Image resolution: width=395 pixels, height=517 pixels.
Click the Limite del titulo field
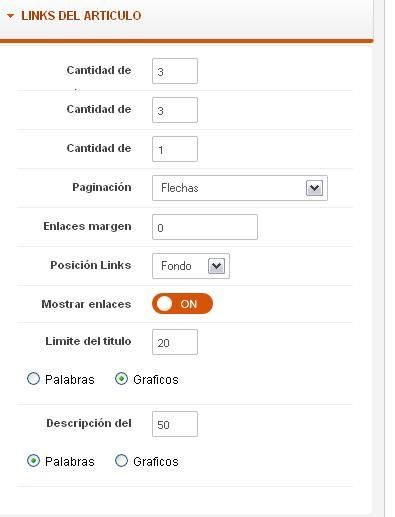pyautogui.click(x=175, y=342)
